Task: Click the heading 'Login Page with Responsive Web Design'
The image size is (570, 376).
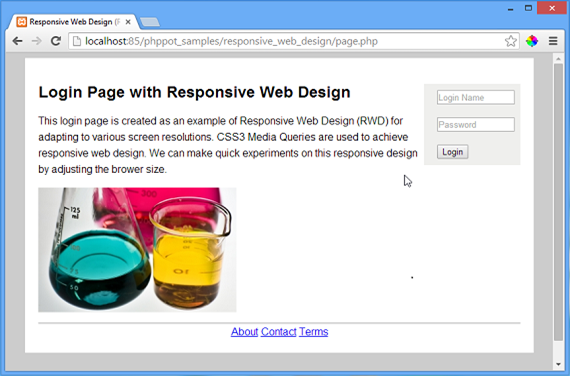Action: 194,92
